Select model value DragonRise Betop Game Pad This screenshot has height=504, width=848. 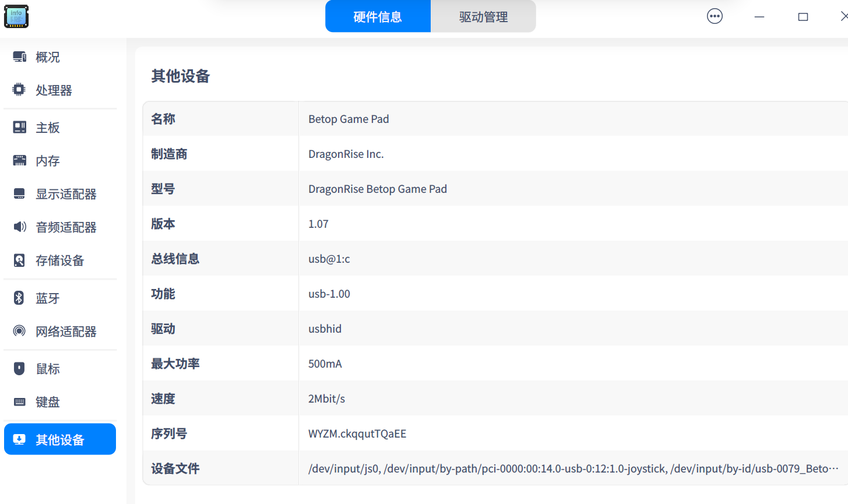(378, 189)
